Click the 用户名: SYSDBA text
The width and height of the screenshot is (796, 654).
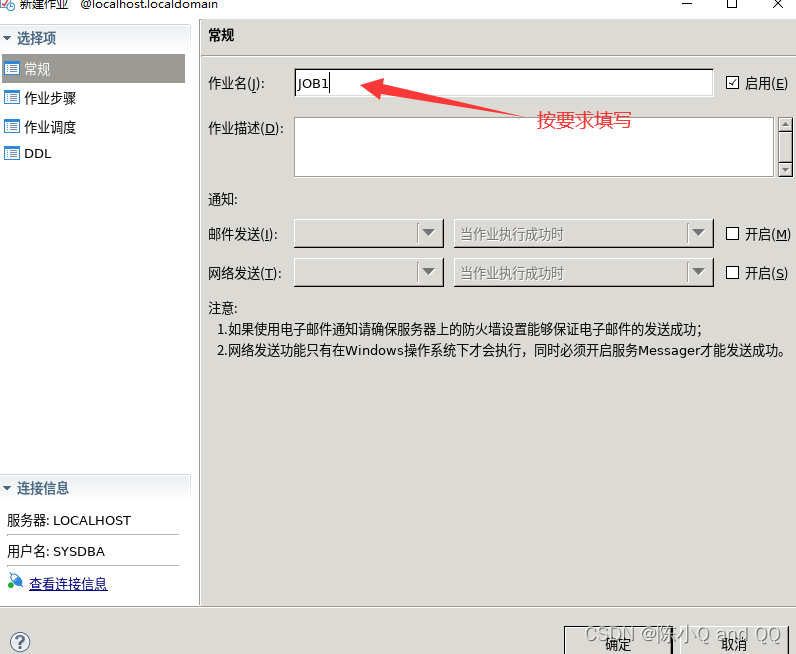(56, 551)
